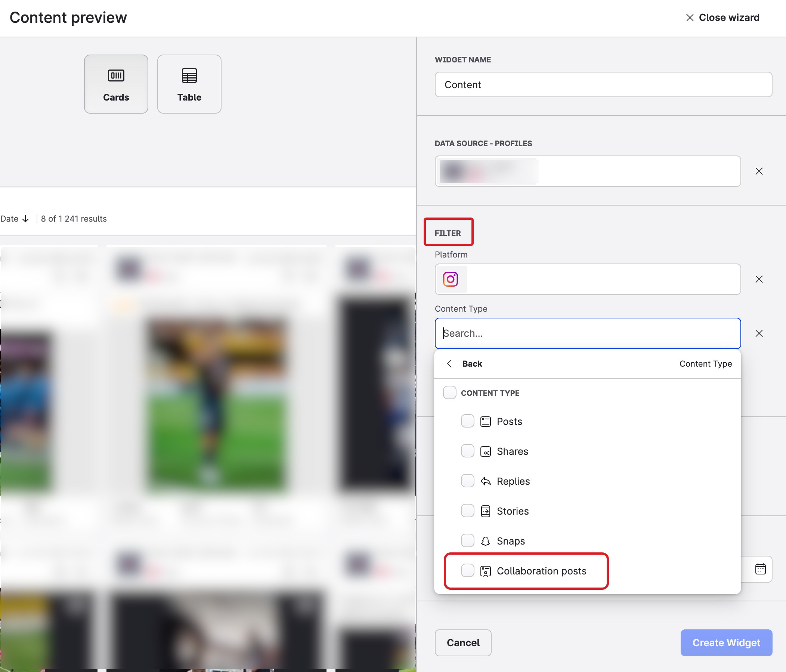Open the Data Source profiles dropdown
This screenshot has height=672, width=786.
point(637,171)
